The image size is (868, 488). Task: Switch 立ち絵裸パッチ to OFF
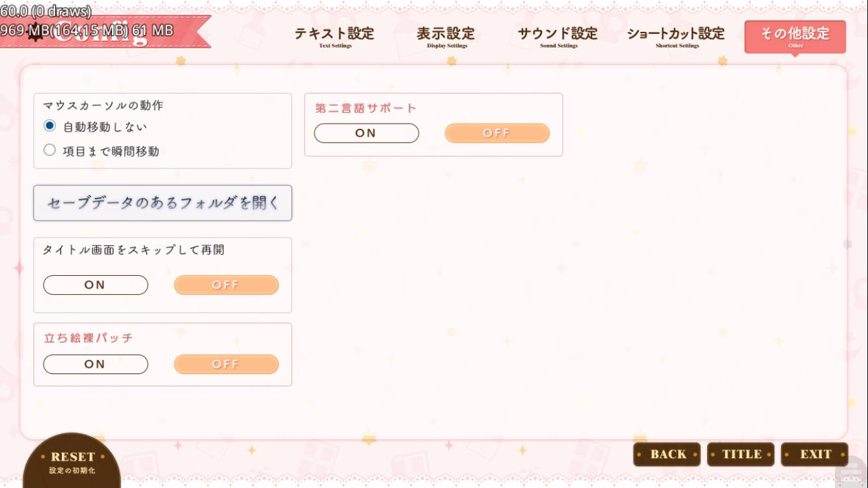click(x=226, y=364)
